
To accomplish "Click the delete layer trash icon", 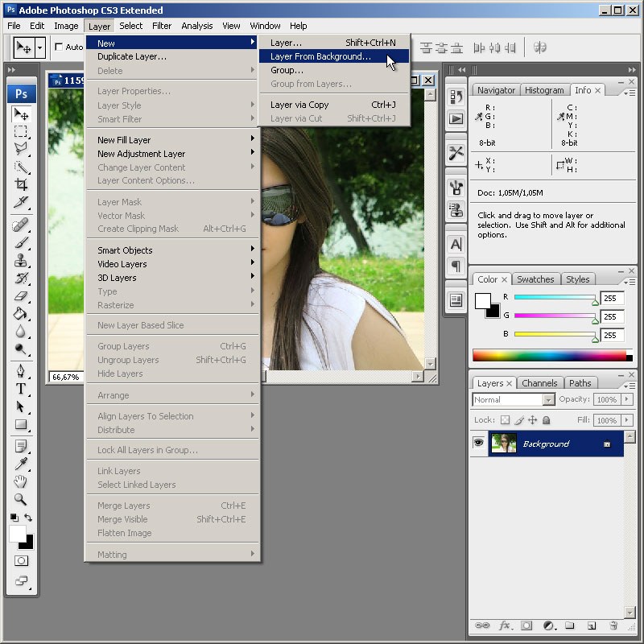I will pos(613,625).
